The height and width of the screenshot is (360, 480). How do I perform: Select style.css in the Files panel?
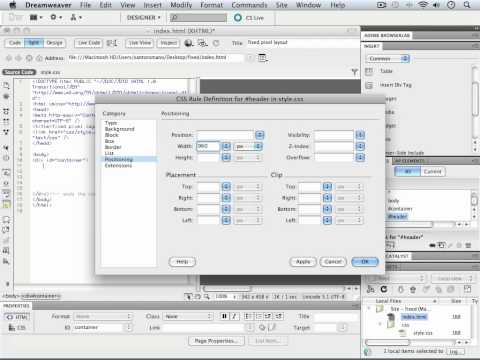(x=423, y=333)
